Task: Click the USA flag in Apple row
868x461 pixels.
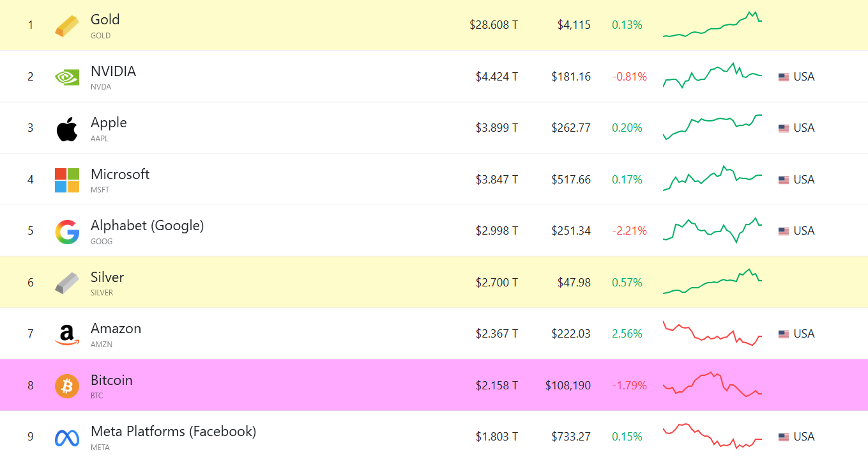Action: point(783,129)
